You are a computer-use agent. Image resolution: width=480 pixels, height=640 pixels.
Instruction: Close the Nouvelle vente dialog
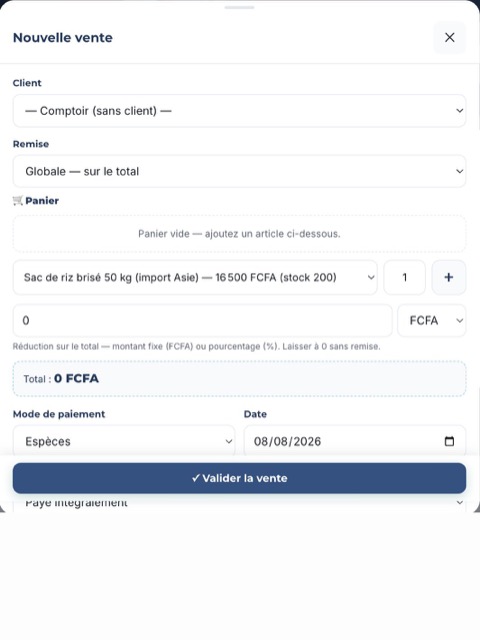[x=449, y=38]
